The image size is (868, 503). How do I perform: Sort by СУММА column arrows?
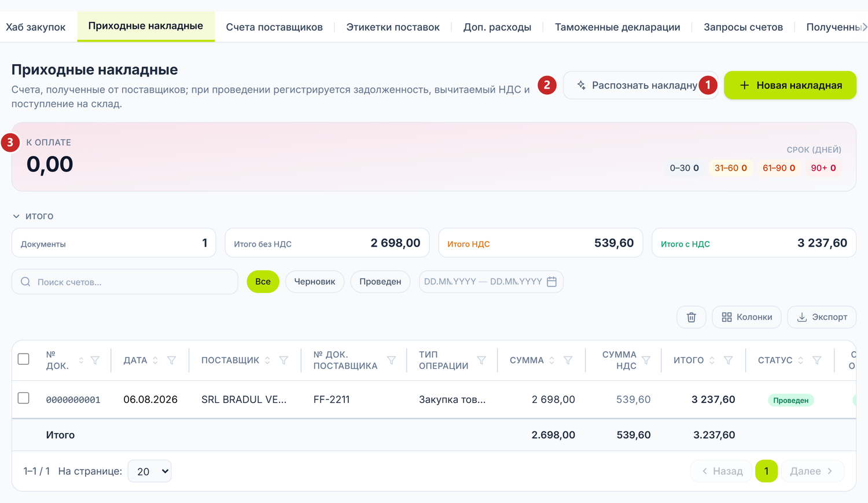coord(552,361)
